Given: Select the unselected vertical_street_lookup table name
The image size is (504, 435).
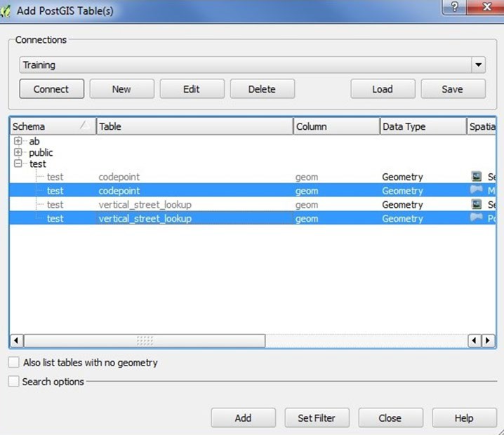Looking at the screenshot, I should tap(145, 205).
